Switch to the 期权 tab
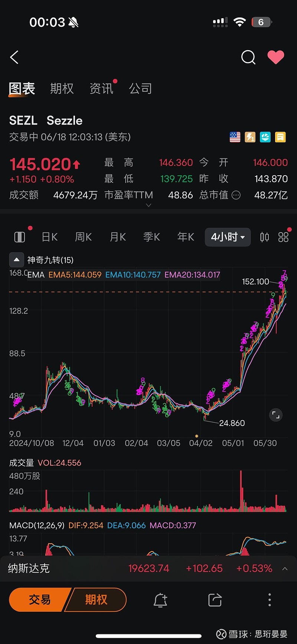 coord(62,88)
